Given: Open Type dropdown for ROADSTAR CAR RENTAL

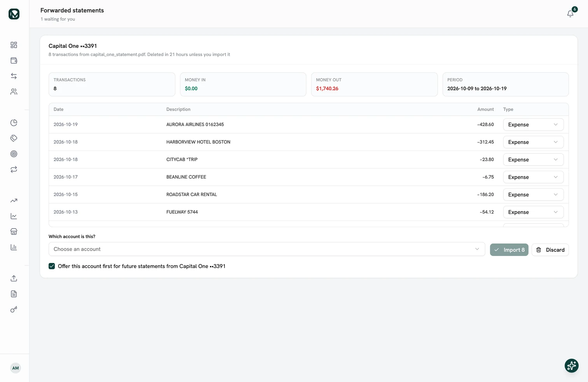Looking at the screenshot, I should pos(533,195).
